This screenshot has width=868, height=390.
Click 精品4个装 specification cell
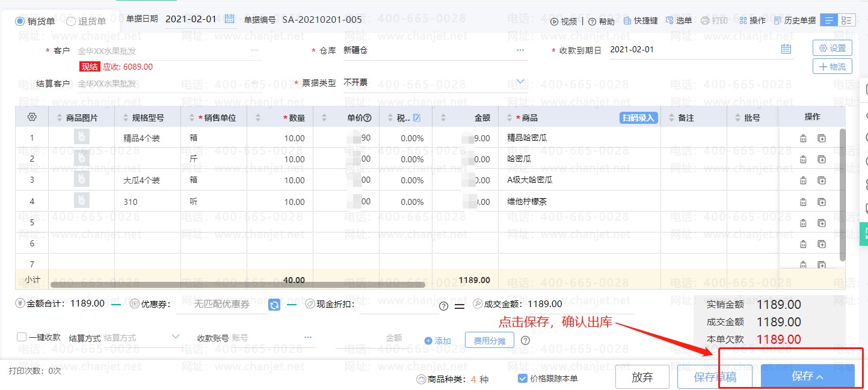point(147,138)
